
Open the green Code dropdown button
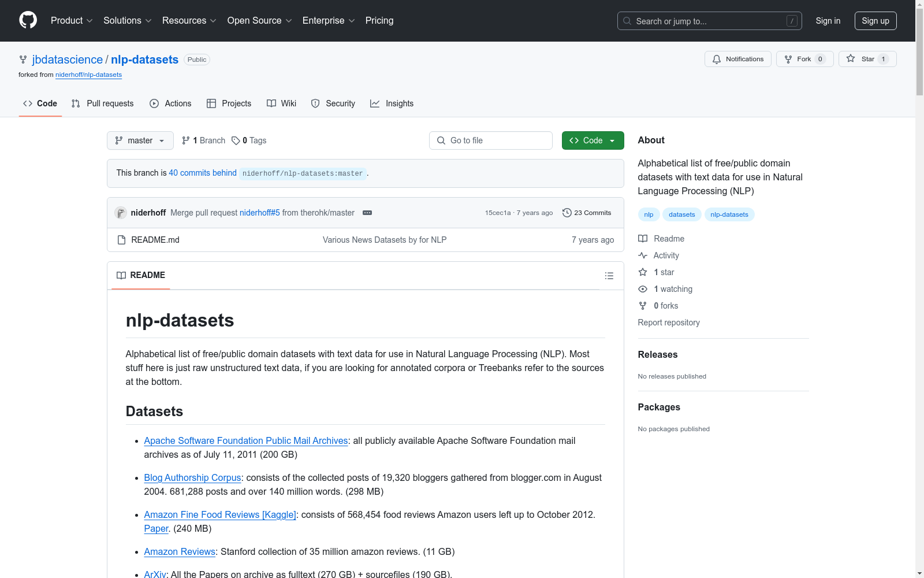pos(593,140)
